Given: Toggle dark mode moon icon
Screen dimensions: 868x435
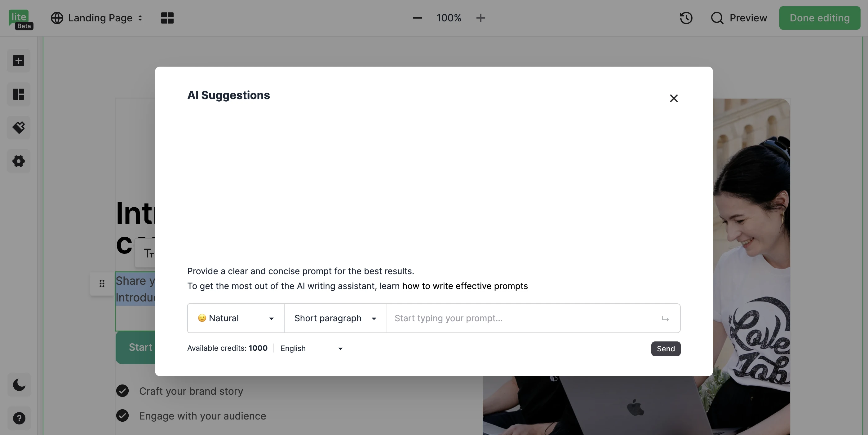Looking at the screenshot, I should (x=19, y=384).
